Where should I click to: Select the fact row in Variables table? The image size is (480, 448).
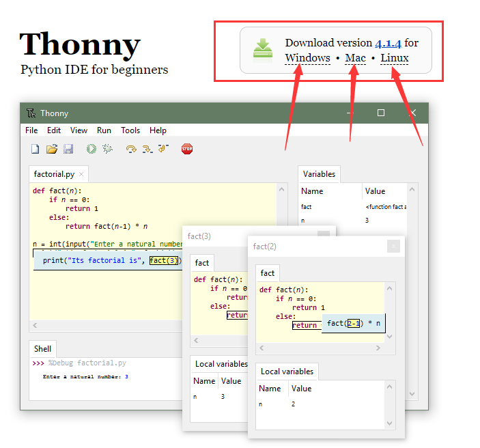353,207
